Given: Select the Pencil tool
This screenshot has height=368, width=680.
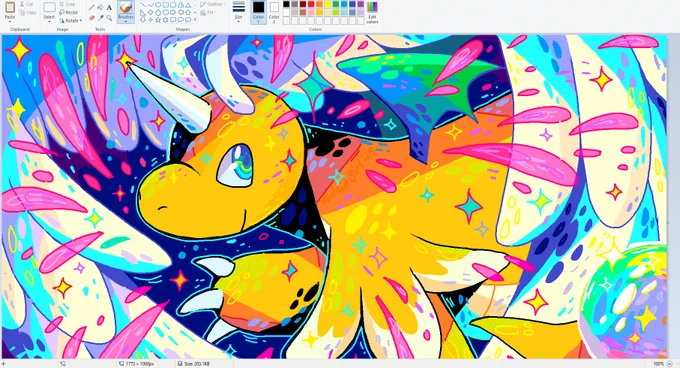Looking at the screenshot, I should point(92,7).
